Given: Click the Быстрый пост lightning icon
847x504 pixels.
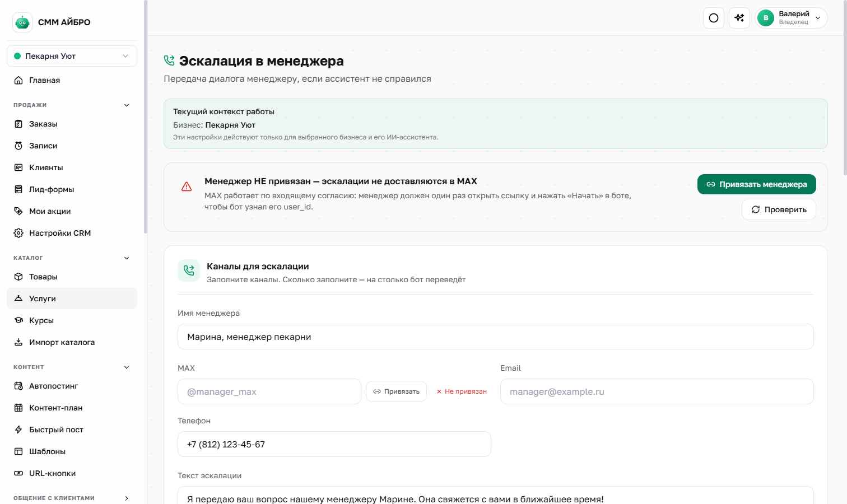Looking at the screenshot, I should pyautogui.click(x=18, y=430).
